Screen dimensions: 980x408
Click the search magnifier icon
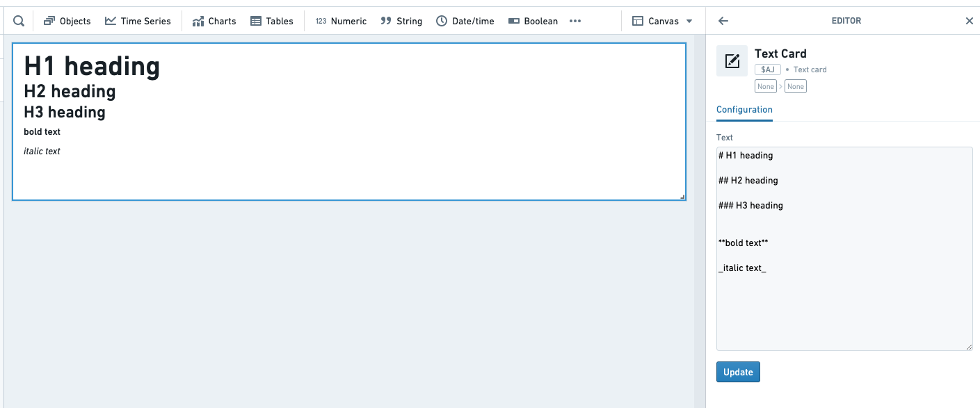[19, 21]
